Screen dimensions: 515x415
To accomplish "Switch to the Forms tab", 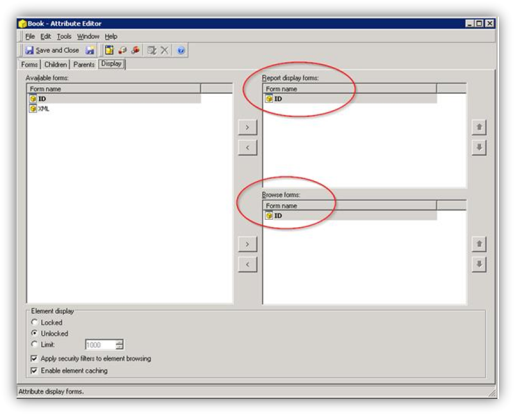I will pos(29,64).
